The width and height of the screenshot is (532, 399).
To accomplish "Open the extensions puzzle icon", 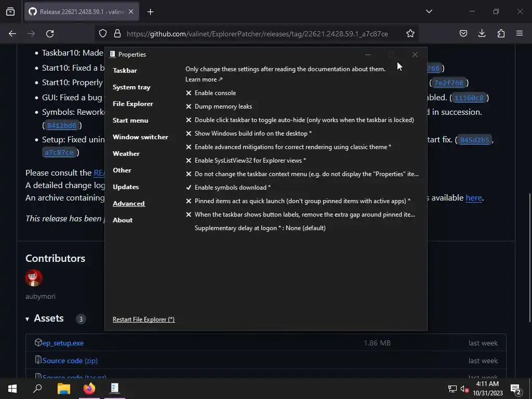I will click(501, 34).
